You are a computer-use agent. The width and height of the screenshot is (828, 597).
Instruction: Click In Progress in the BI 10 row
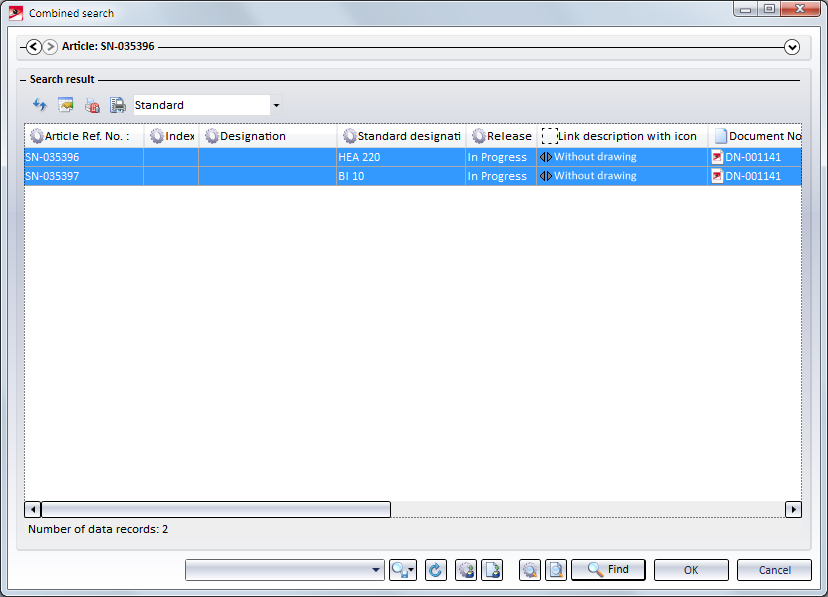[501, 176]
